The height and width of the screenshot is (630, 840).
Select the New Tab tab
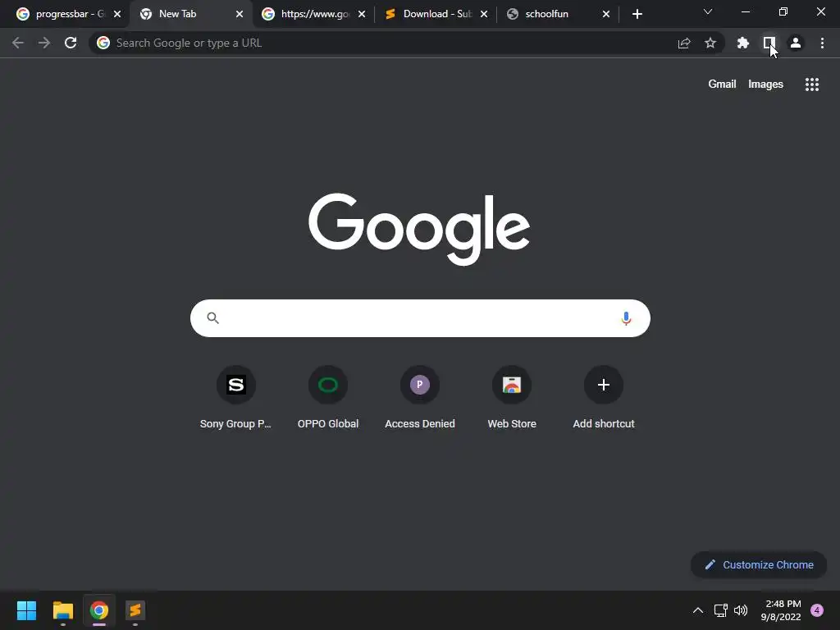(190, 14)
